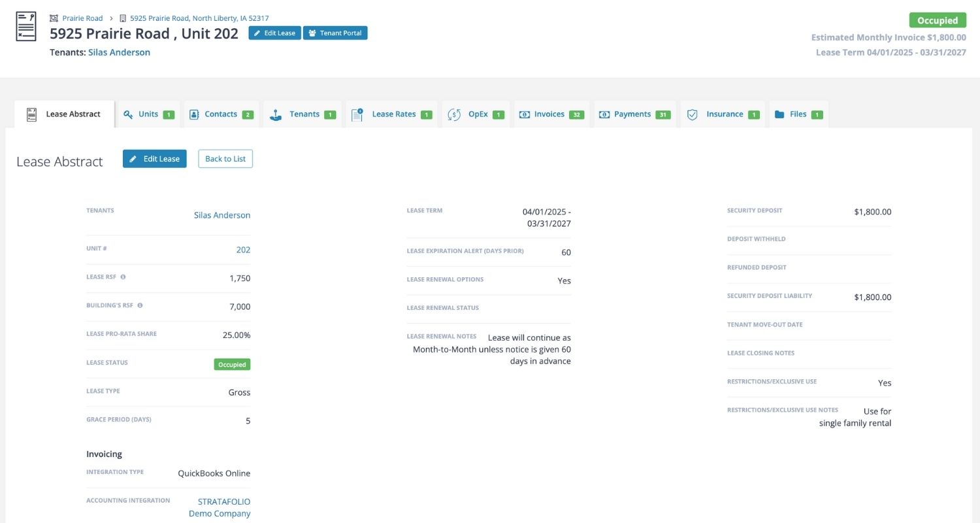The image size is (980, 523).
Task: Open the Prairie Road breadcrumb link
Action: pyautogui.click(x=82, y=18)
